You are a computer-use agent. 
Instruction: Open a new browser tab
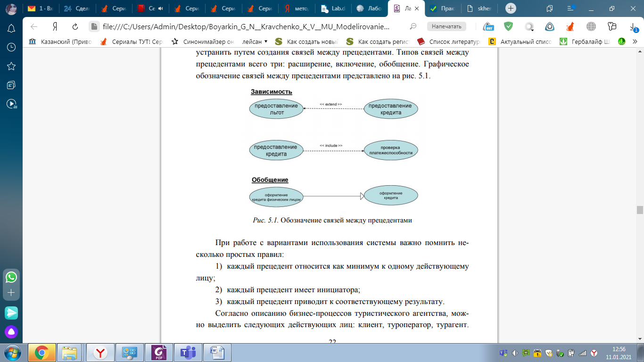pyautogui.click(x=511, y=8)
